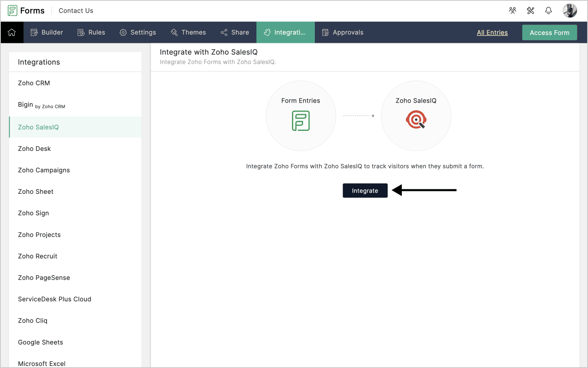This screenshot has width=588, height=368.
Task: Select Zoho PageSense integration
Action: [75, 278]
